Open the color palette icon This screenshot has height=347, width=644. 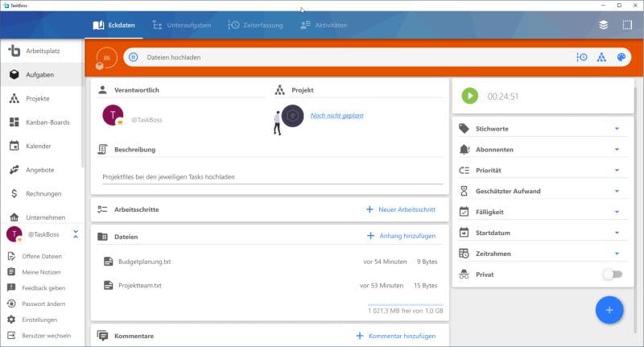621,57
